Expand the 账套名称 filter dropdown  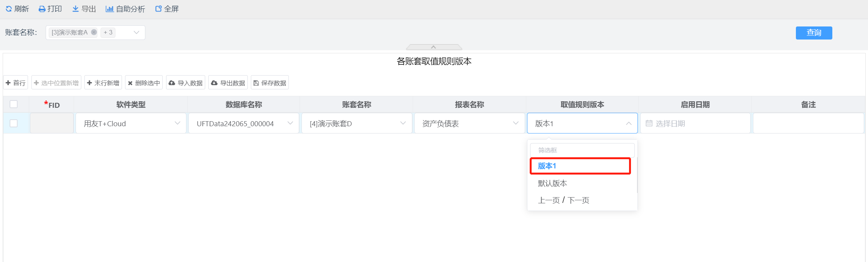click(136, 33)
